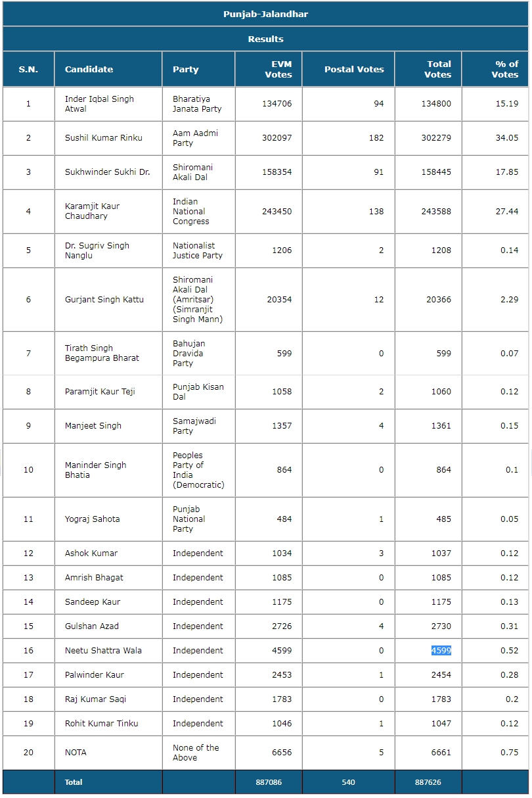Select the Aam Aadmi Party cell
This screenshot has height=798, width=532.
click(x=195, y=138)
